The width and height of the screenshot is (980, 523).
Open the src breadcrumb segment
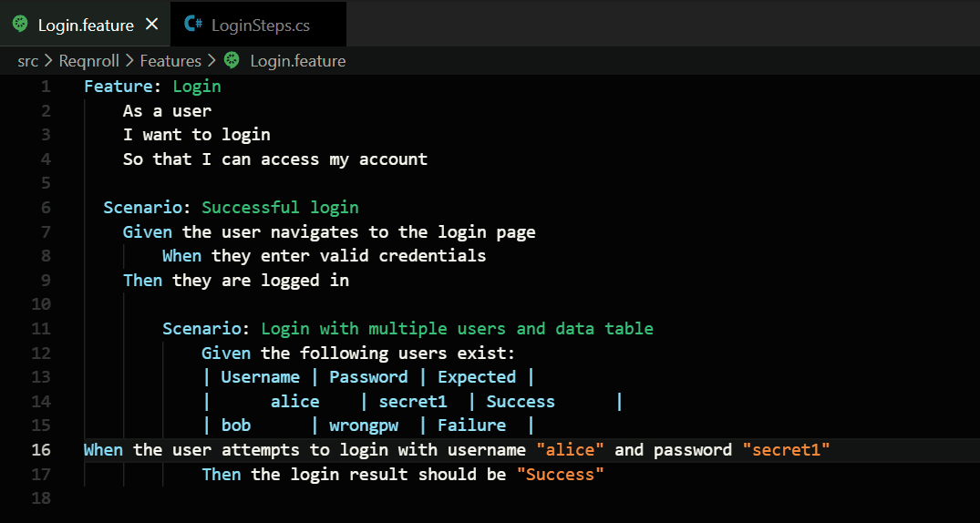27,61
